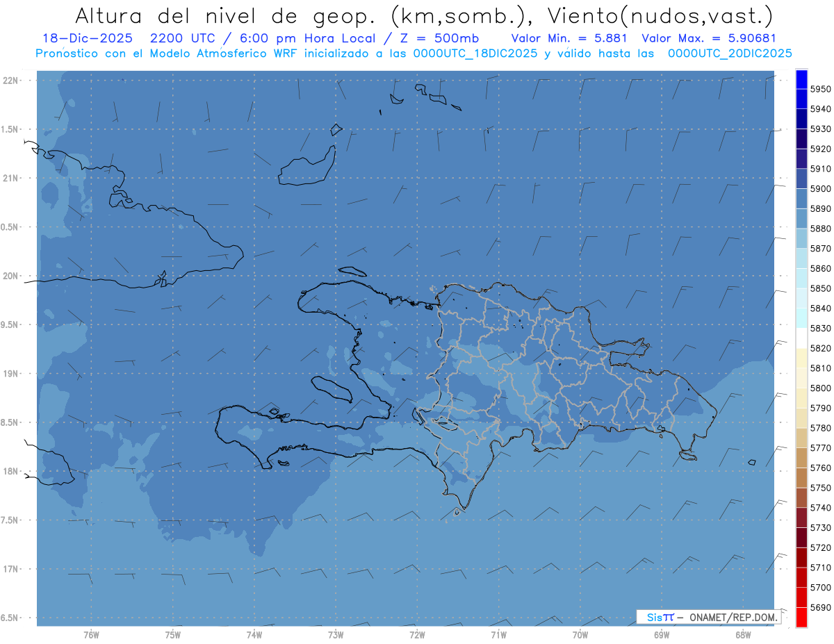
Task: Click the 71W longitude label
Action: (x=498, y=634)
